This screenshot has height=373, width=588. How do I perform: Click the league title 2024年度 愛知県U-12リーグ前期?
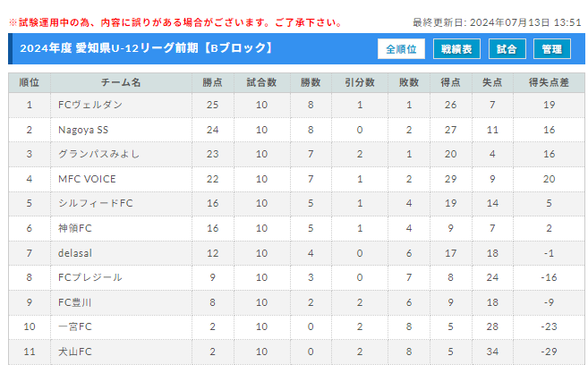coord(109,48)
